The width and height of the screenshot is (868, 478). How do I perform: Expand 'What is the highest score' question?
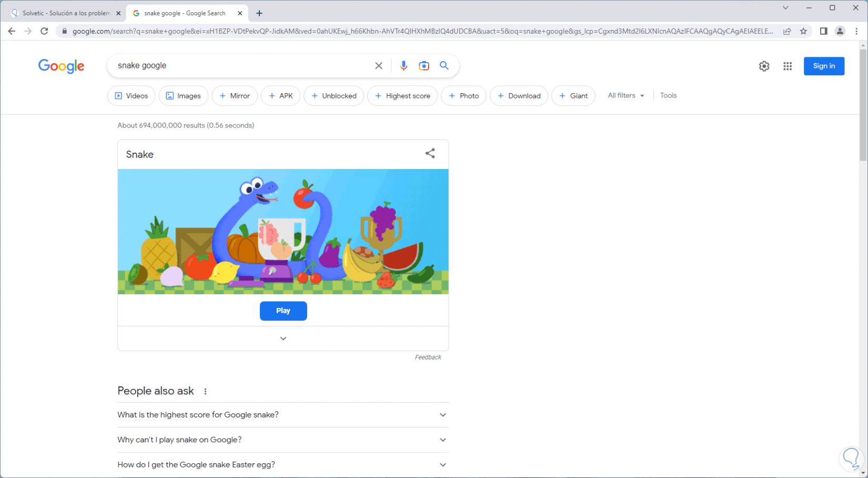tap(283, 415)
